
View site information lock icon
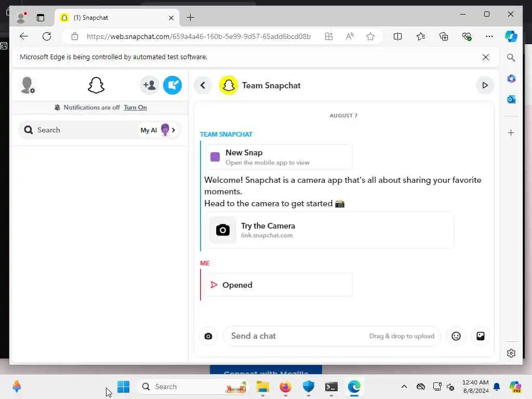point(75,36)
